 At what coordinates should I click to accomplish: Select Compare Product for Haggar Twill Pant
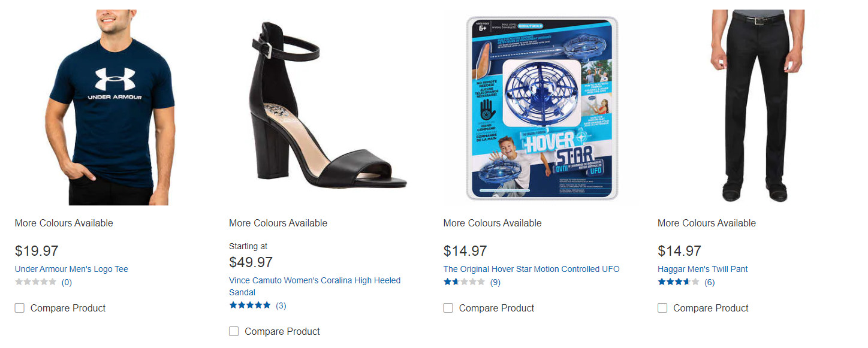[x=662, y=308]
